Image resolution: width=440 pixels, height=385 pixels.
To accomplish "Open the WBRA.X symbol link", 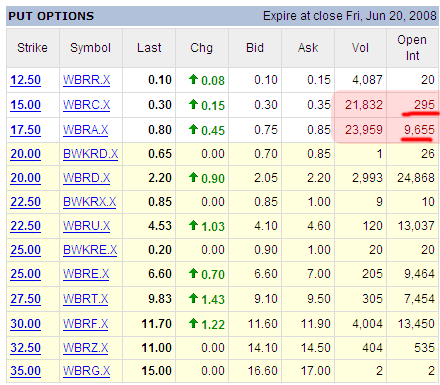I will pyautogui.click(x=85, y=130).
